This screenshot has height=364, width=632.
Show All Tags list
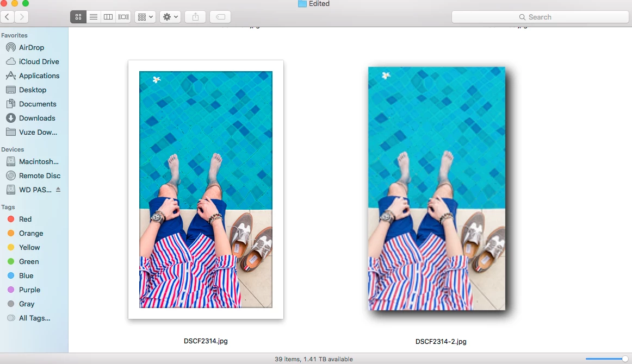(34, 318)
